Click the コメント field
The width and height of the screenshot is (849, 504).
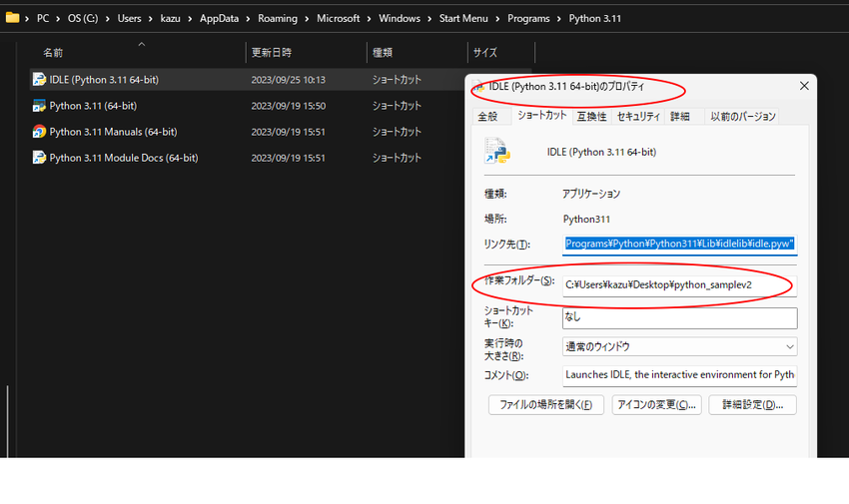tap(679, 375)
